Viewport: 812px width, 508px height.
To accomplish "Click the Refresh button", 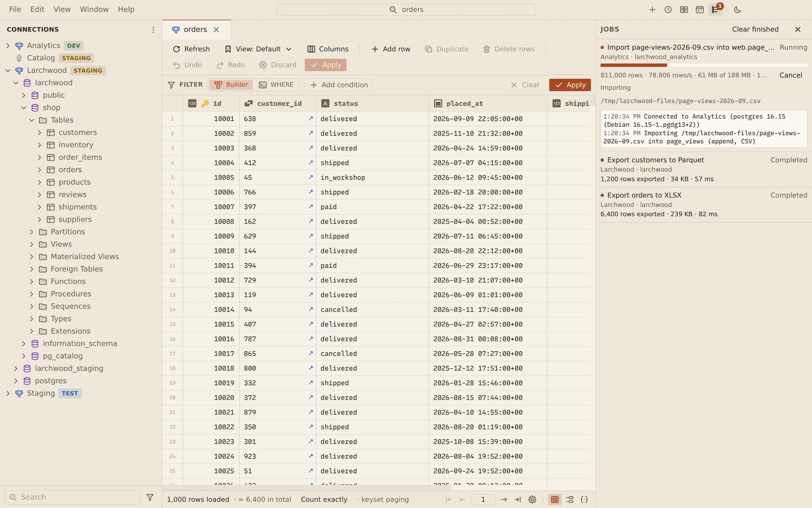I will click(191, 49).
